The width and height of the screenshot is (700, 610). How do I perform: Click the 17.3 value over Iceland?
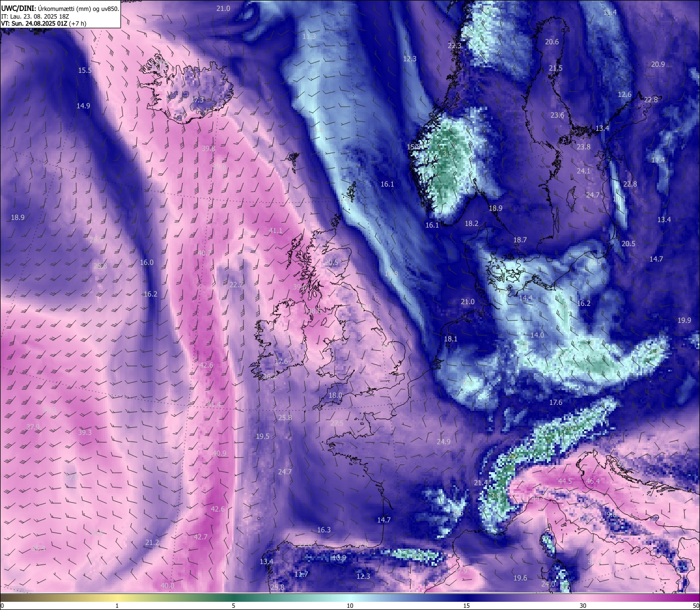[197, 100]
